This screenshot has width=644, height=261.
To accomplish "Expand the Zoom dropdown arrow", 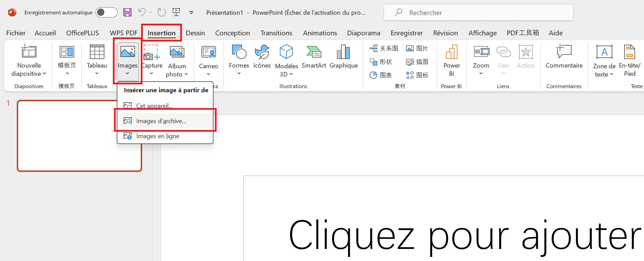I will point(481,73).
